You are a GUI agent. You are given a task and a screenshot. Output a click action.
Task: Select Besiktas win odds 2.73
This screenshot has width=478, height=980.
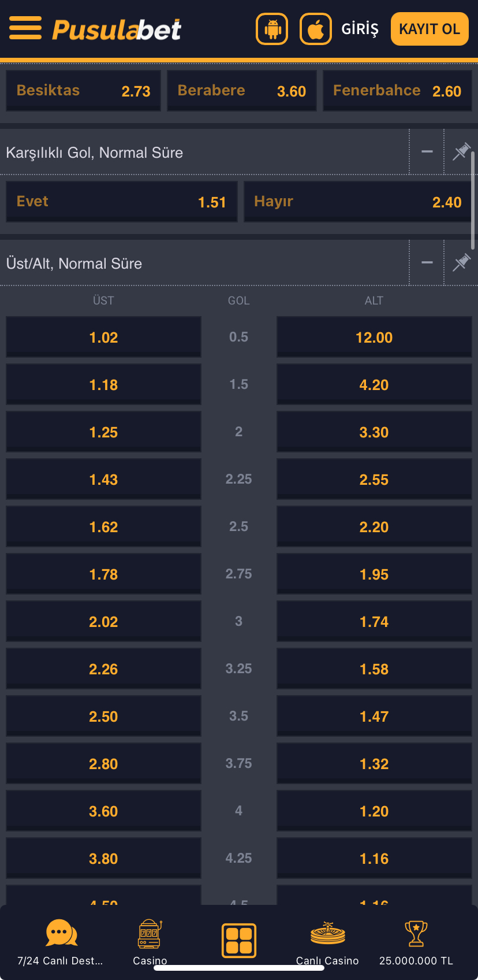coord(83,91)
